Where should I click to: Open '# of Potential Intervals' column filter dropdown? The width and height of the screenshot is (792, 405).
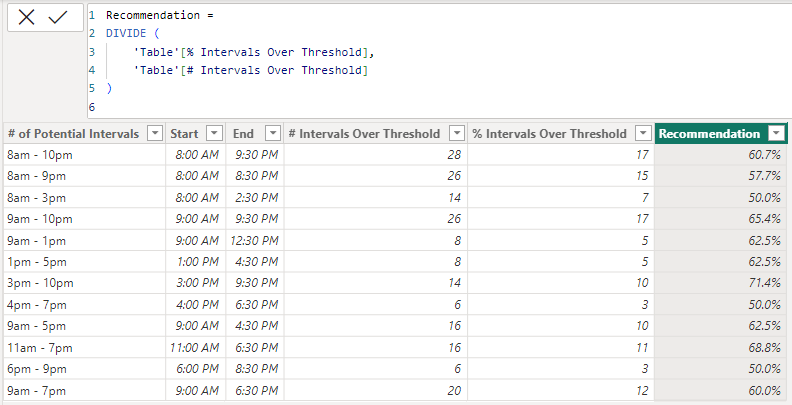coord(155,133)
